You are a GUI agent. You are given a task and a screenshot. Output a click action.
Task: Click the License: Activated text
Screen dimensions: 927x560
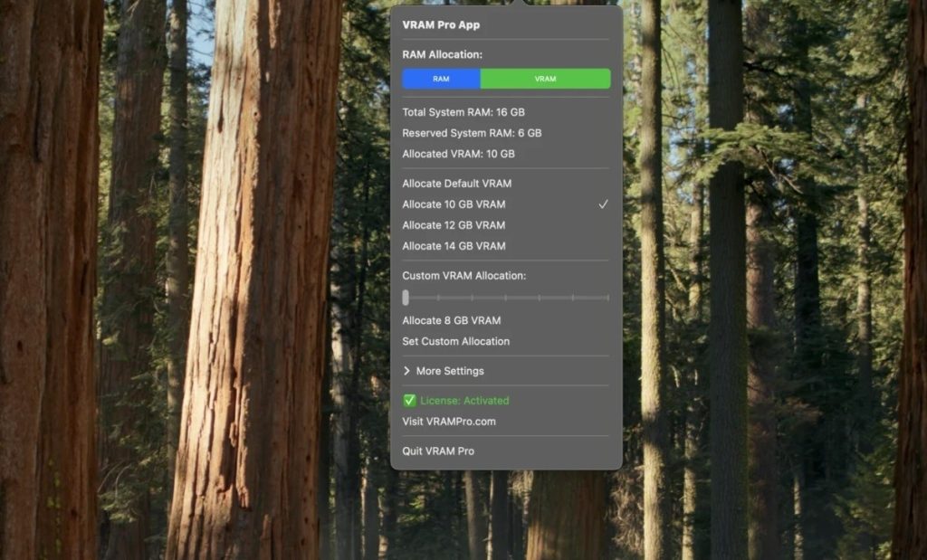point(464,401)
